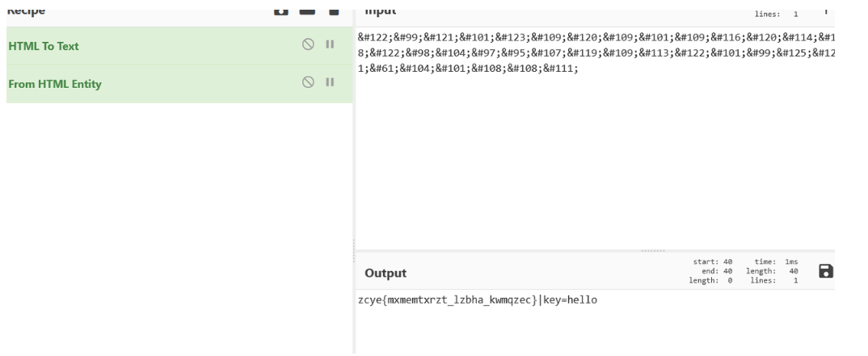Select the From HTML Entity recipe step
868x356 pixels.
coord(54,83)
